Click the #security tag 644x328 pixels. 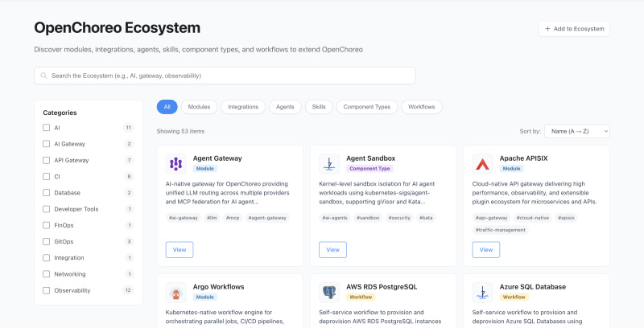click(x=399, y=218)
